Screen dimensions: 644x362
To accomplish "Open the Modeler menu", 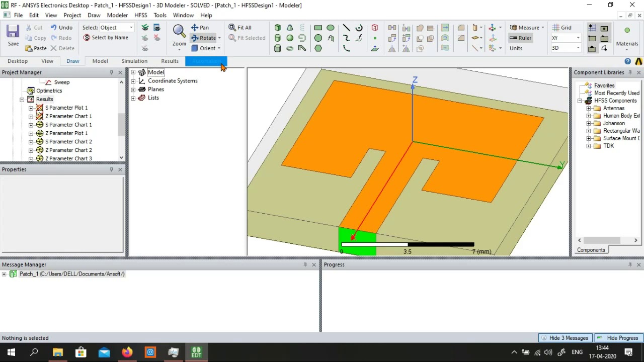I will (x=117, y=15).
